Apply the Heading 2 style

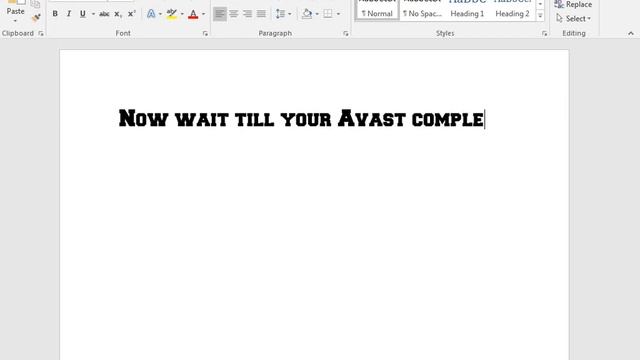click(512, 9)
